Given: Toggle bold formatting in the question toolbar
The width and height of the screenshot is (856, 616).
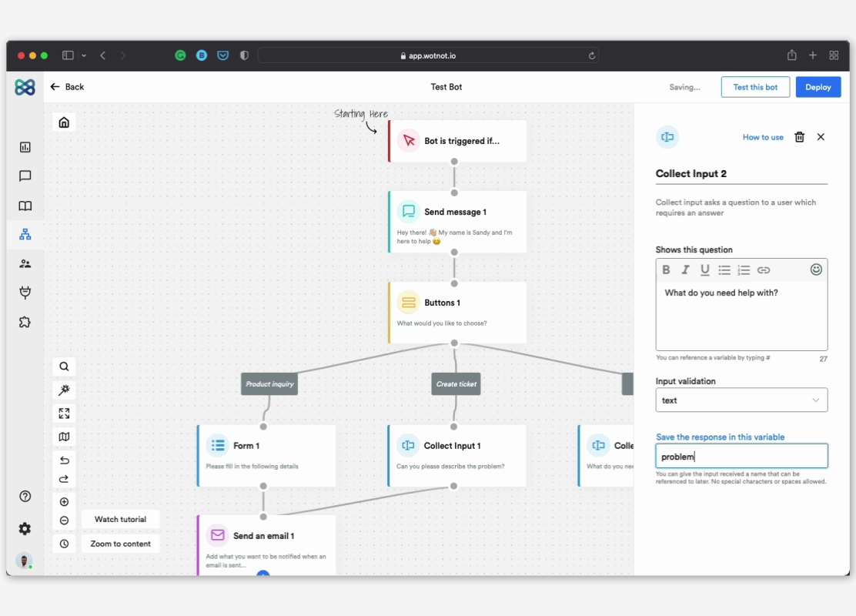Looking at the screenshot, I should 666,269.
